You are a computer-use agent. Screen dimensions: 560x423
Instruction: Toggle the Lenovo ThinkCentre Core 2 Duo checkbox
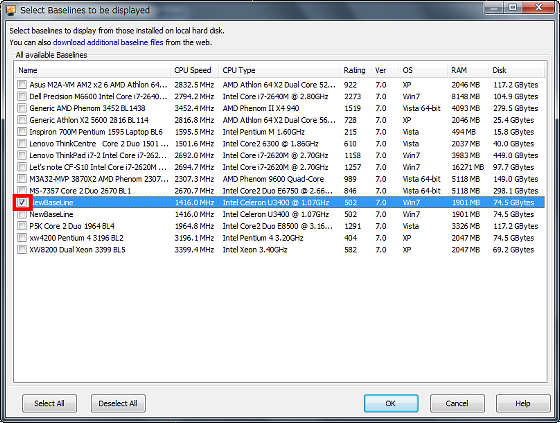(x=22, y=143)
